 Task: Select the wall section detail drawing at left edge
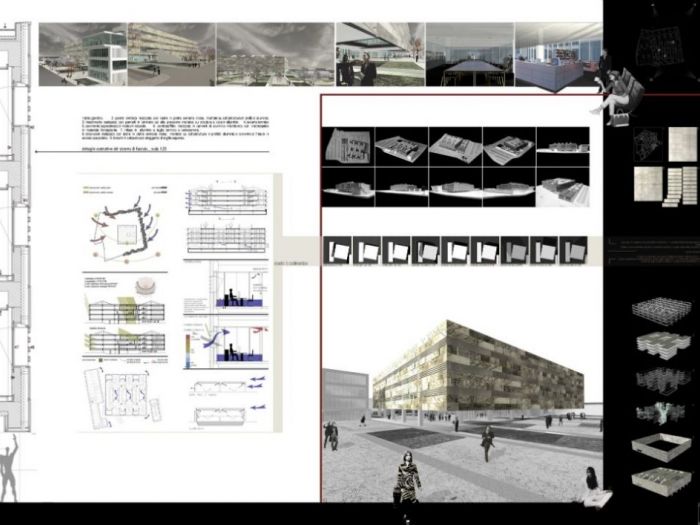(16, 228)
